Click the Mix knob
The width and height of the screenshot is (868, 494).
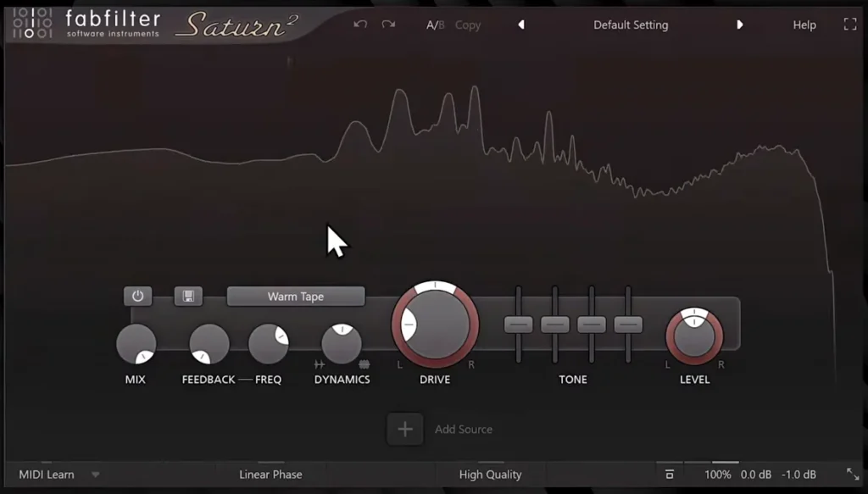[x=136, y=343]
